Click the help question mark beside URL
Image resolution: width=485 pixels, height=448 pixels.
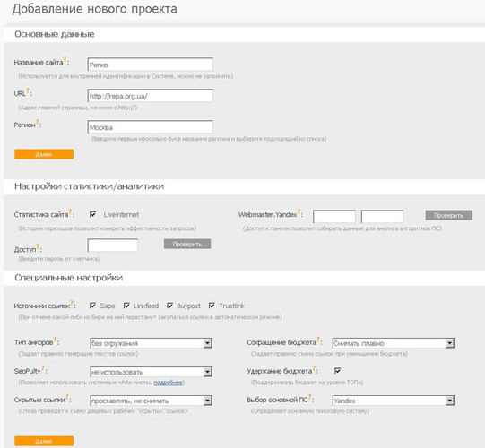[28, 90]
